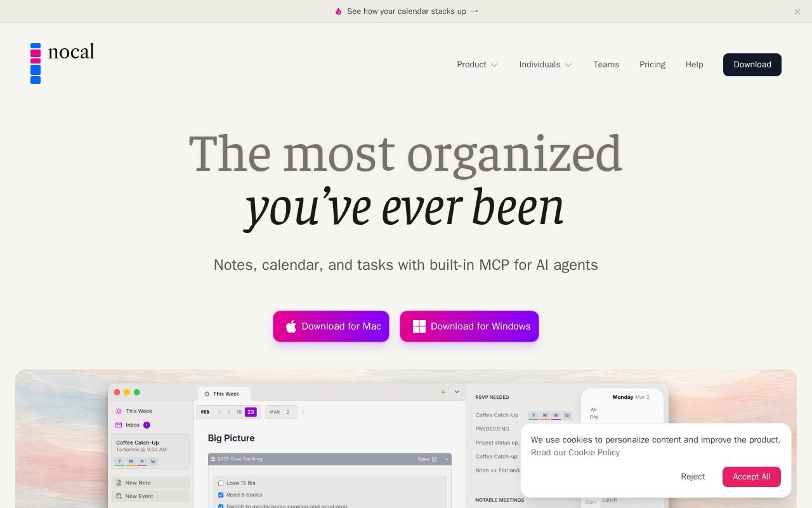Click the 'NOTABLE MEETINGS' heading

coord(500,500)
